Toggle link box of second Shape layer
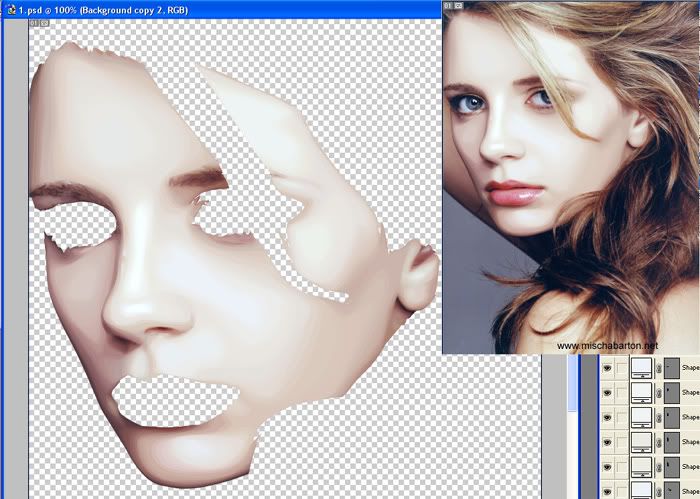The width and height of the screenshot is (700, 499). coord(621,393)
